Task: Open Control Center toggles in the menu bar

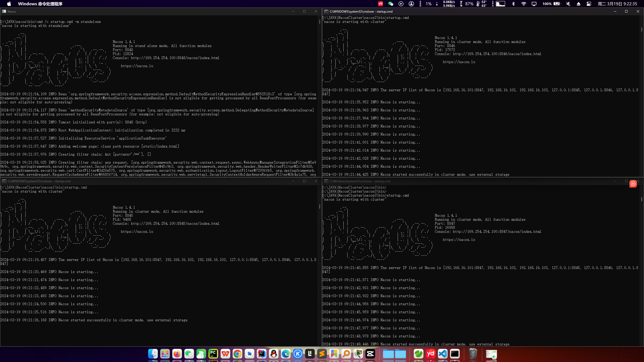Action: [589, 4]
